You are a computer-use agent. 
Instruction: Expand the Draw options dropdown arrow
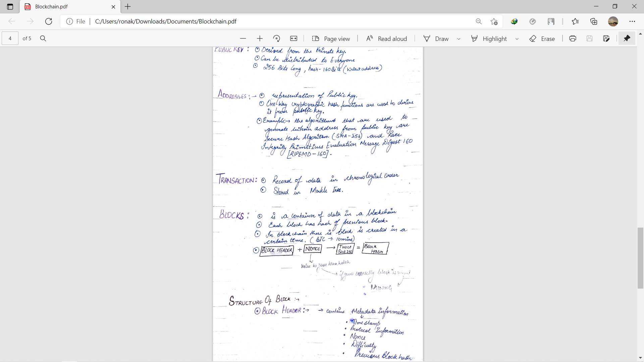[x=459, y=39]
